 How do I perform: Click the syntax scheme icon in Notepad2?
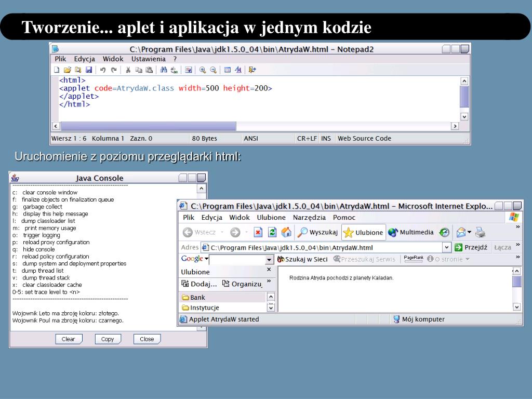click(228, 70)
